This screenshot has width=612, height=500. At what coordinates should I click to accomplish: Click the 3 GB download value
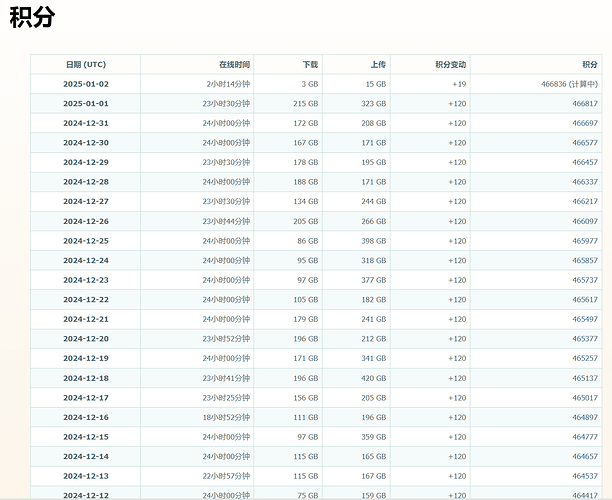[310, 84]
